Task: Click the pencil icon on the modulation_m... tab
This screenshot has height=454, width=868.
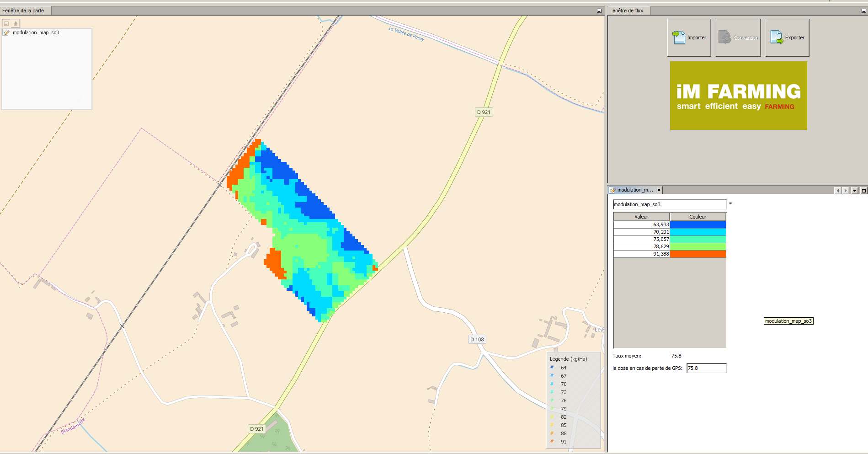Action: pyautogui.click(x=612, y=190)
